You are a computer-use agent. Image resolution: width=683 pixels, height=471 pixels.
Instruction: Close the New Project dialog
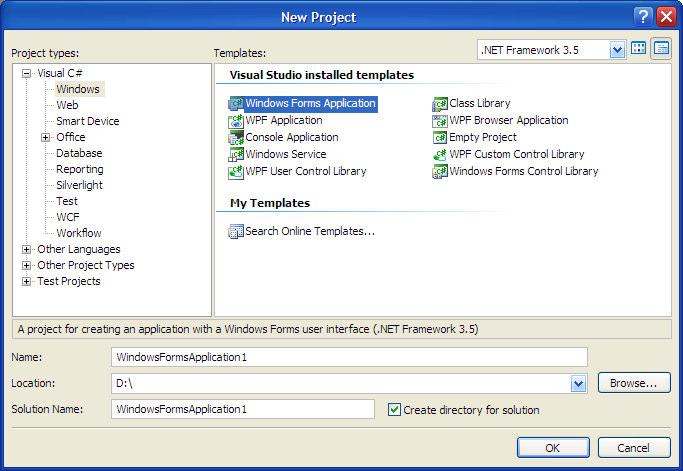pos(666,17)
